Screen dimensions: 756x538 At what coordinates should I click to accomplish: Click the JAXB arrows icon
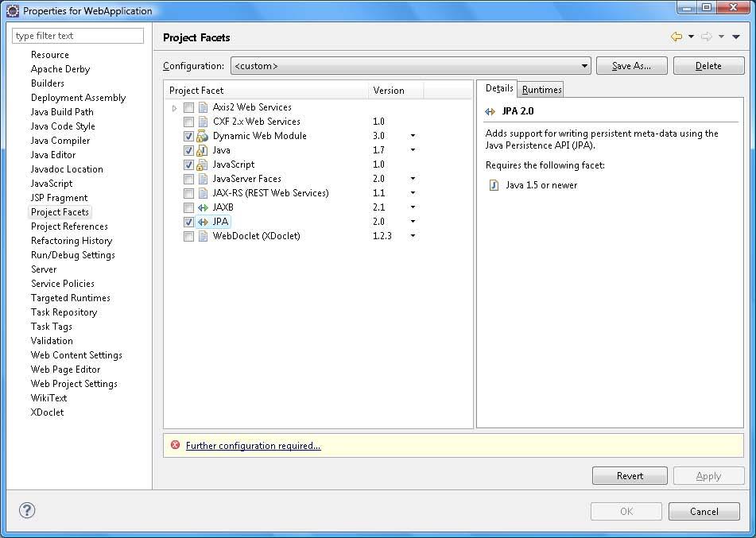(203, 207)
